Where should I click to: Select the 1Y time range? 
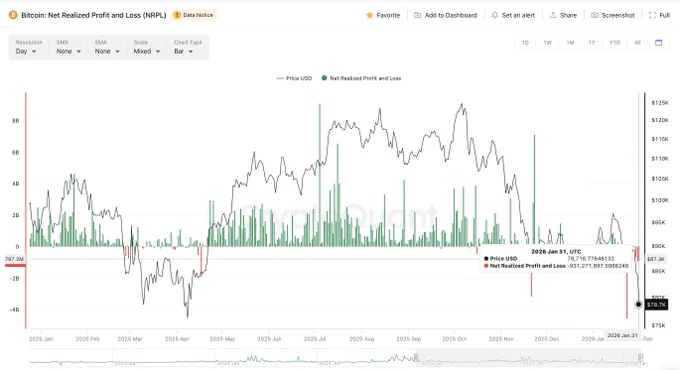coord(592,43)
